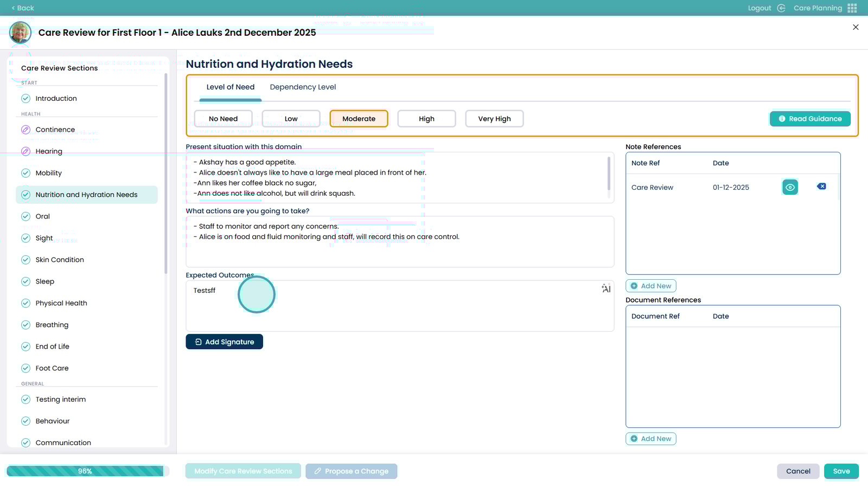Screen dimensions: 868x488
Task: Open the Level of Need tab
Action: tap(230, 87)
